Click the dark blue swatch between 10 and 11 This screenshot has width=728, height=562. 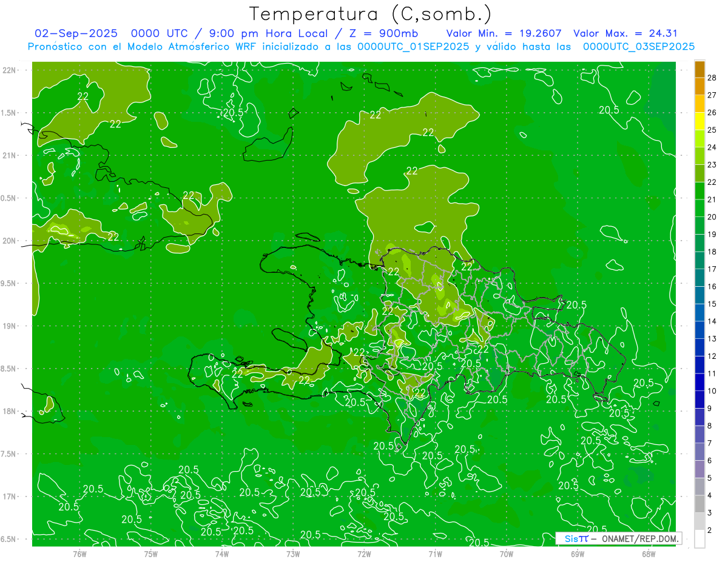pos(699,382)
